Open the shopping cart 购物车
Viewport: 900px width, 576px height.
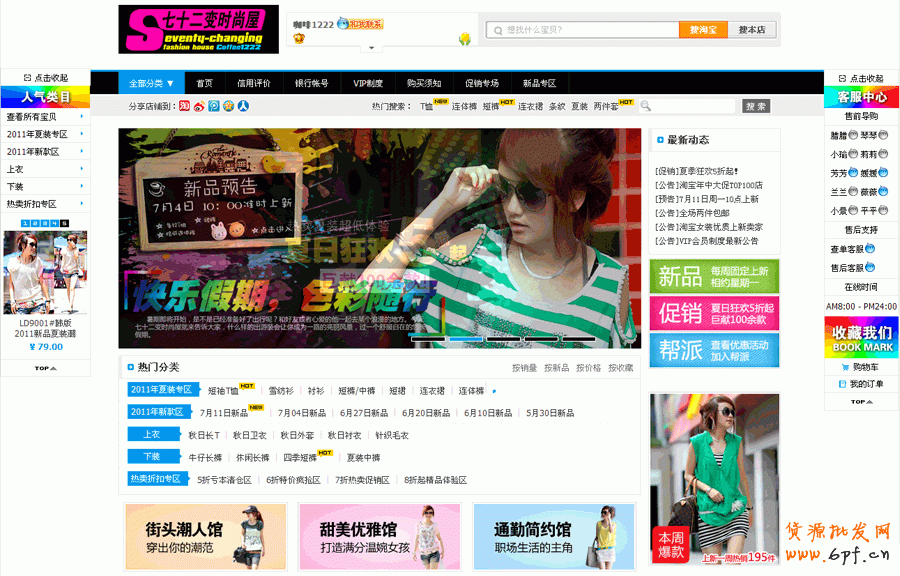pyautogui.click(x=853, y=368)
